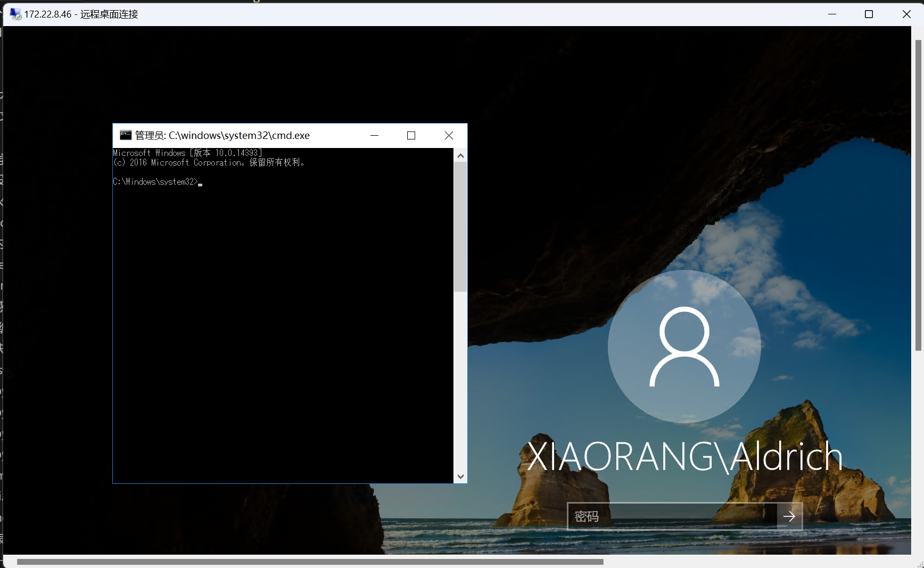Click the cmd.exe window title bar text

(x=222, y=135)
